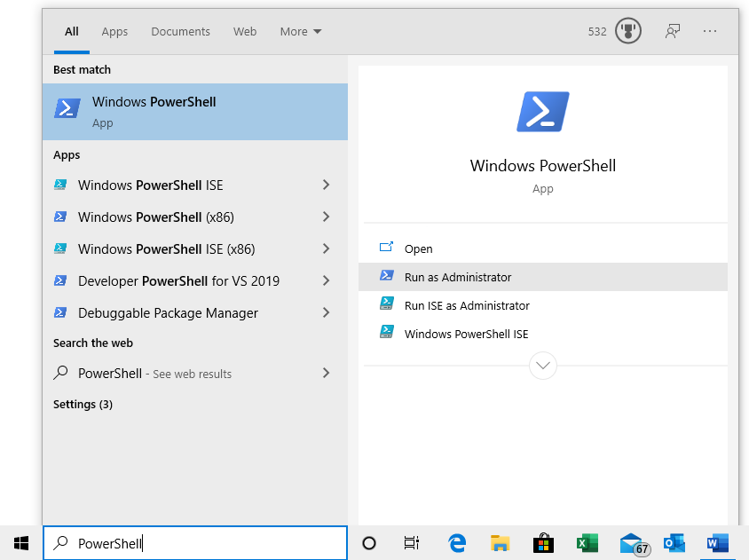The image size is (749, 560).
Task: Switch to the Documents search tab
Action: pos(180,31)
